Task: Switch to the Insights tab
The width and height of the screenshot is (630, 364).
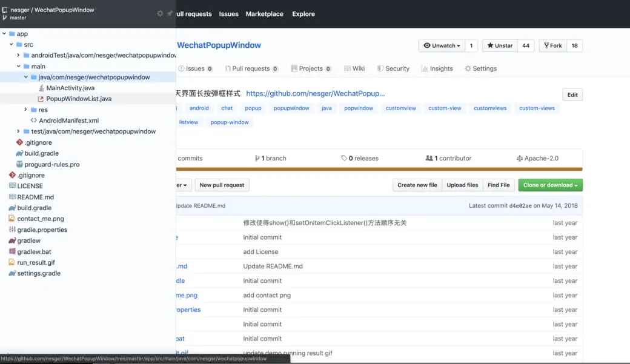Action: click(437, 68)
